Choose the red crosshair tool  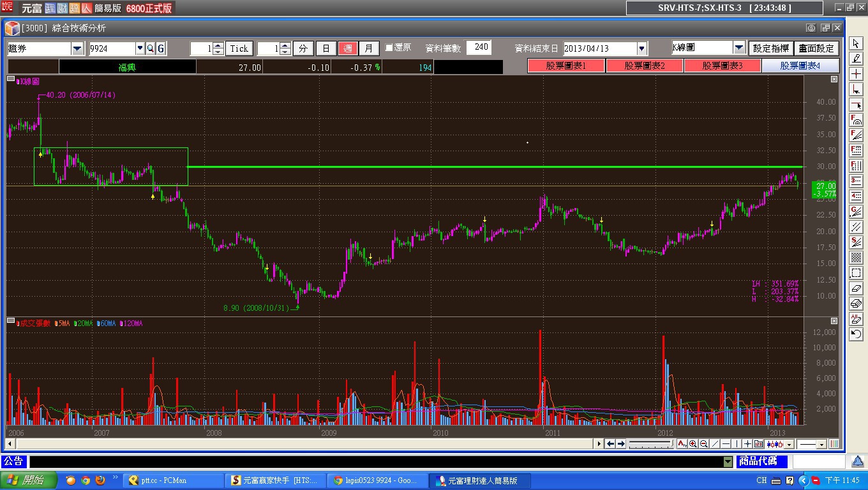[856, 74]
